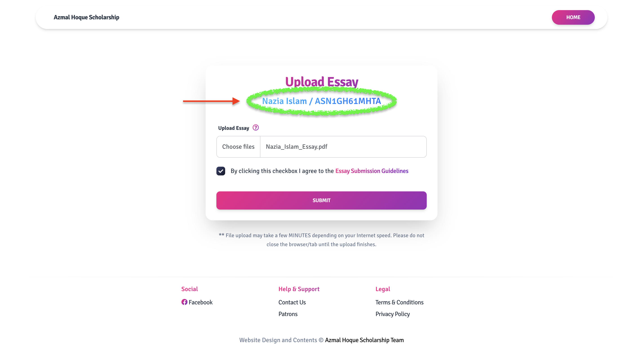Open the Essay Submission Guidelines link
This screenshot has height=354, width=644.
(x=371, y=171)
